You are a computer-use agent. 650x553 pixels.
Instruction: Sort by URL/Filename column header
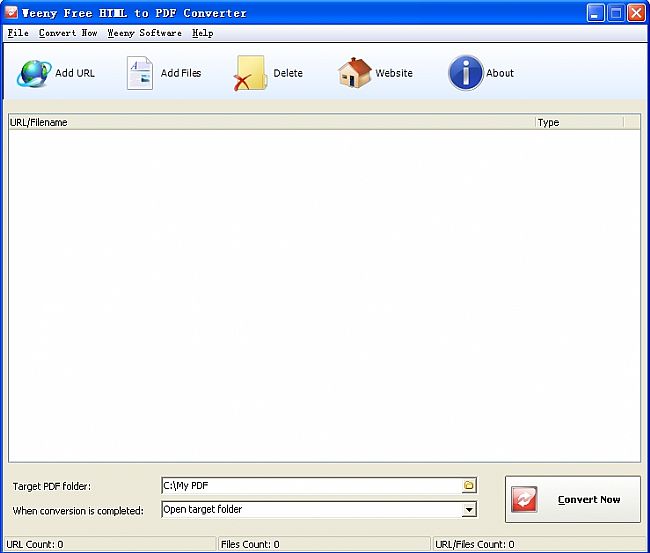click(x=272, y=122)
